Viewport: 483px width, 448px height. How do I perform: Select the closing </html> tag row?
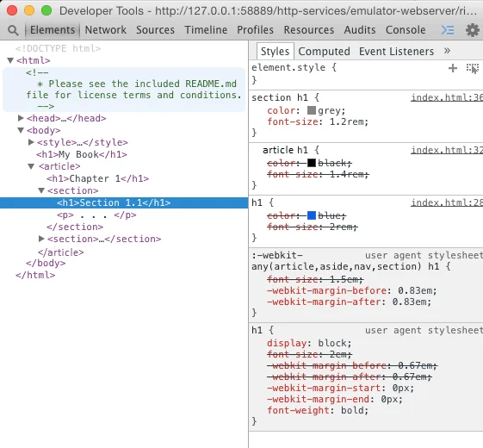35,275
